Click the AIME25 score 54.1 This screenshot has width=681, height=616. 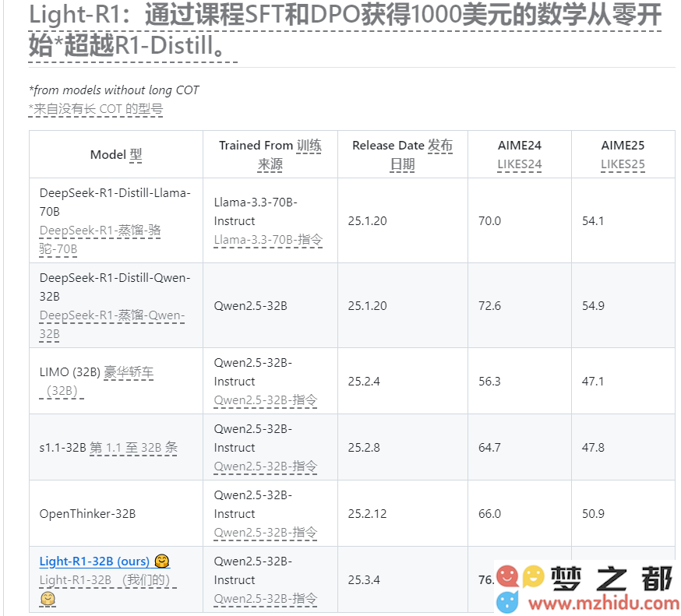[593, 221]
